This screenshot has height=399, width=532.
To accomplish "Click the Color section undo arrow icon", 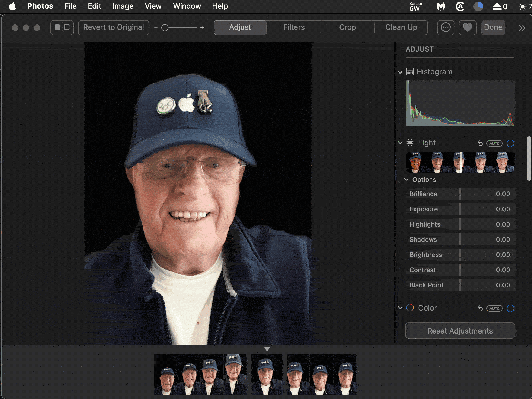I will (480, 308).
